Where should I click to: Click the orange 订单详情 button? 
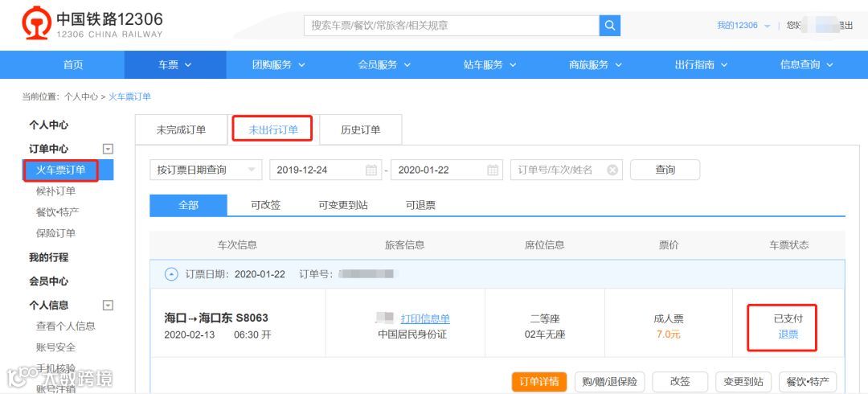pos(539,382)
